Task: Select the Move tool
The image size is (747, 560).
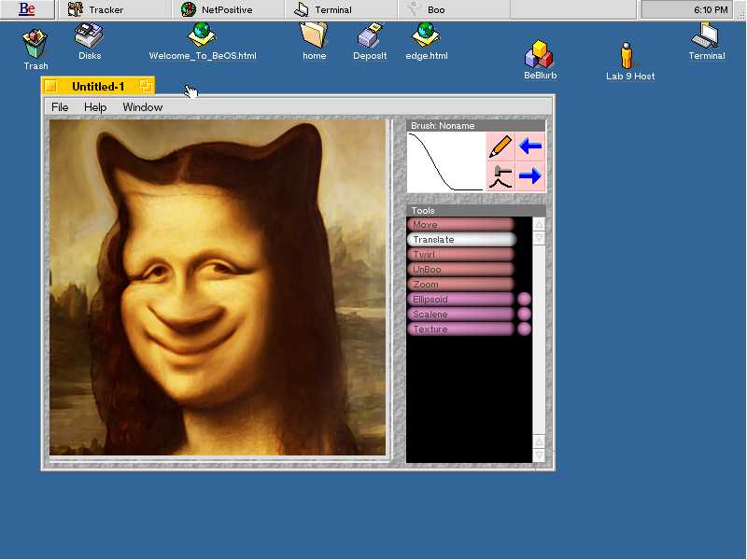Action: [x=461, y=224]
